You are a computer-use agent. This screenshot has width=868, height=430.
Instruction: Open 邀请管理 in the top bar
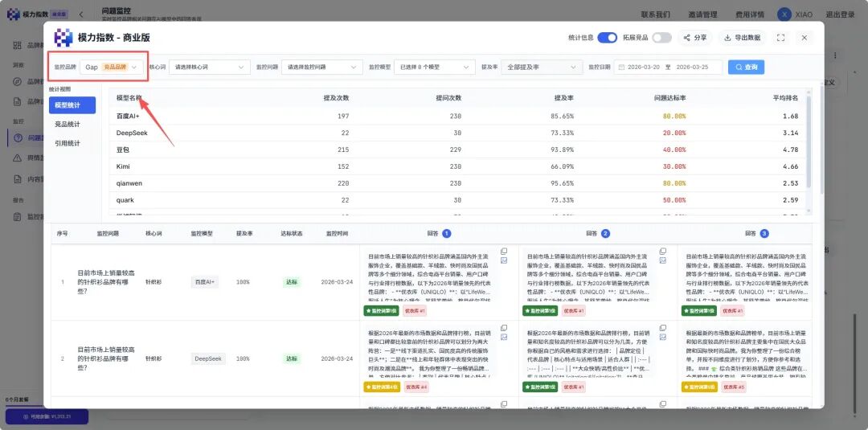702,14
